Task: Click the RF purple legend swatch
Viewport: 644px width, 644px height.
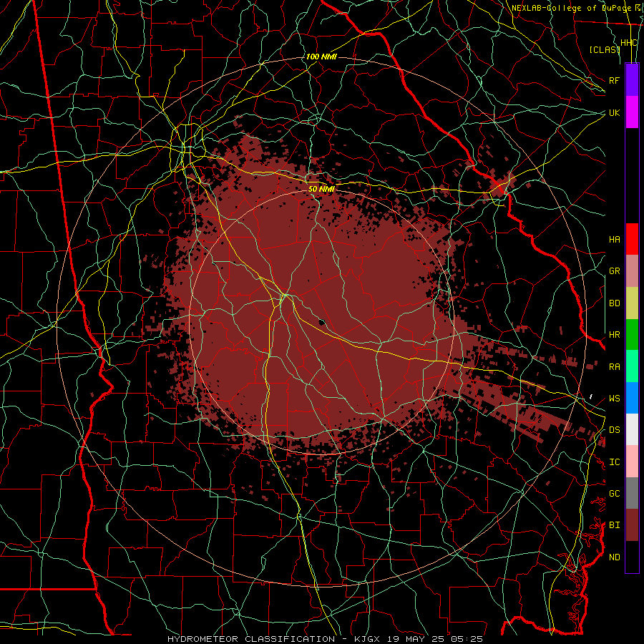Action: pos(632,80)
